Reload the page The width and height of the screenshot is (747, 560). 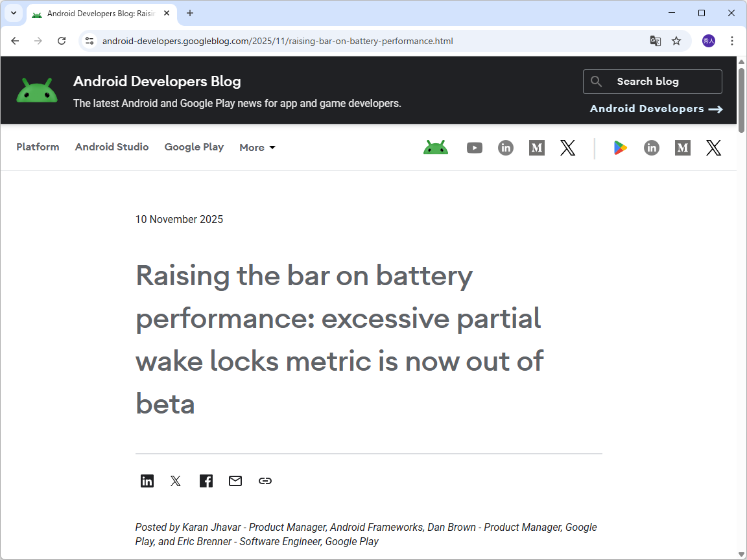pyautogui.click(x=62, y=41)
